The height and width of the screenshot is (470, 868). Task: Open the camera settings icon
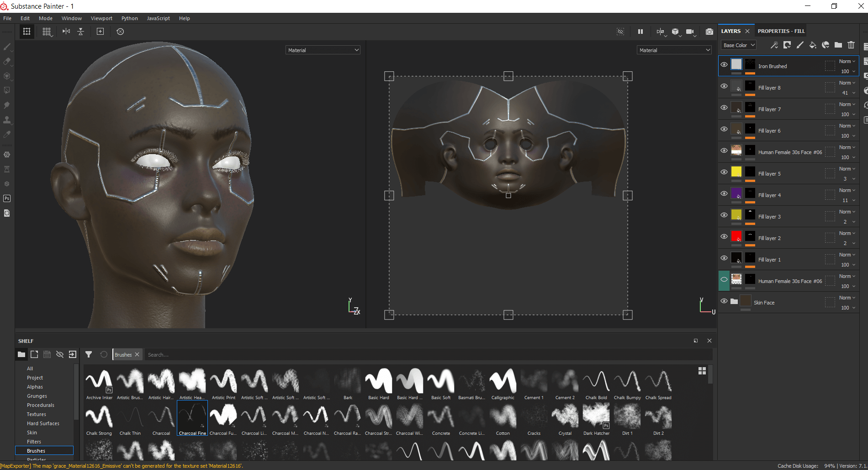pos(690,32)
